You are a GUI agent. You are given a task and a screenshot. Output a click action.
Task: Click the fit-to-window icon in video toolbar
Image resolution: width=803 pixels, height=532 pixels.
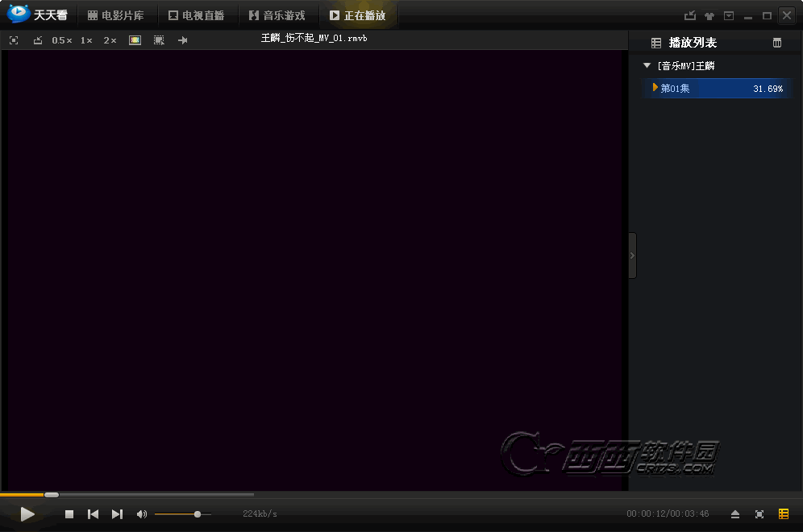pyautogui.click(x=14, y=40)
